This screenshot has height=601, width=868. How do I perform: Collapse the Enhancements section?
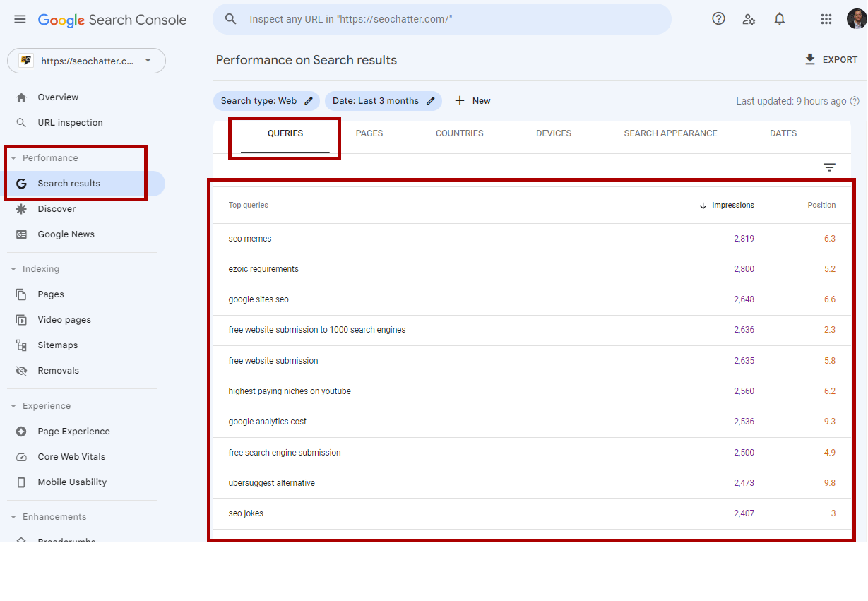(13, 517)
